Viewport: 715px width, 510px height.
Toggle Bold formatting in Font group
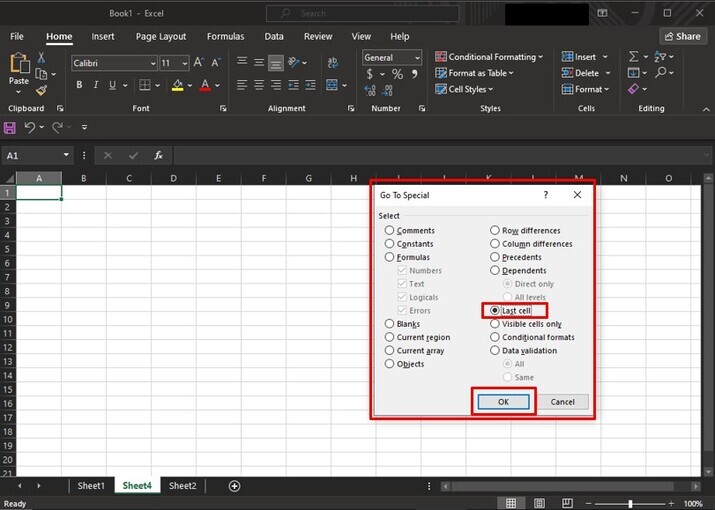tap(78, 86)
